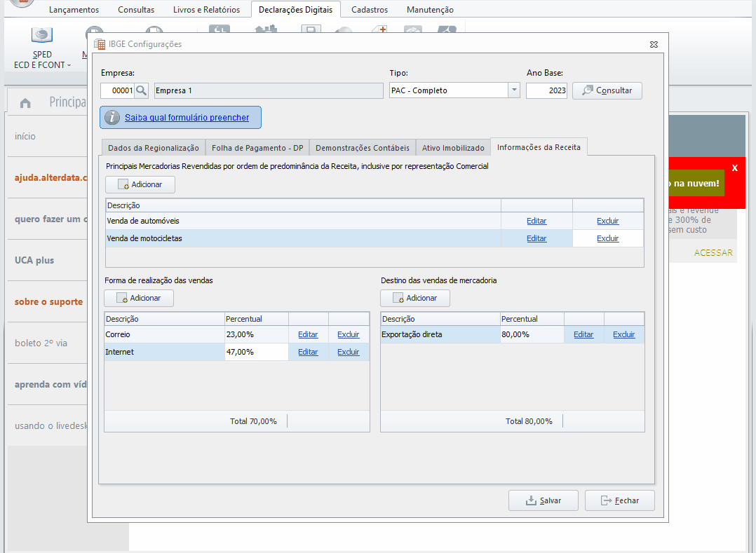Open início link in sidebar

click(x=25, y=137)
